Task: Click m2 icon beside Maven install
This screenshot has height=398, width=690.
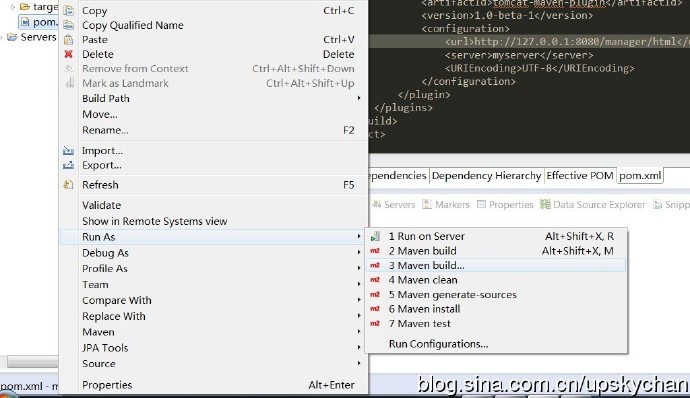Action: [375, 309]
